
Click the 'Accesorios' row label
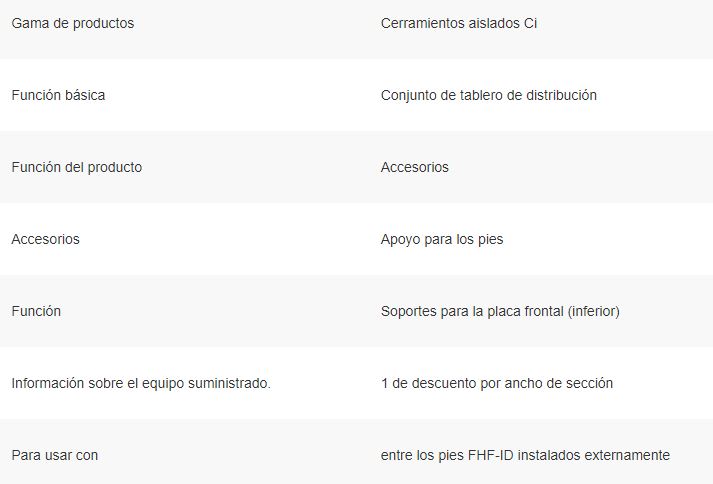click(x=45, y=239)
